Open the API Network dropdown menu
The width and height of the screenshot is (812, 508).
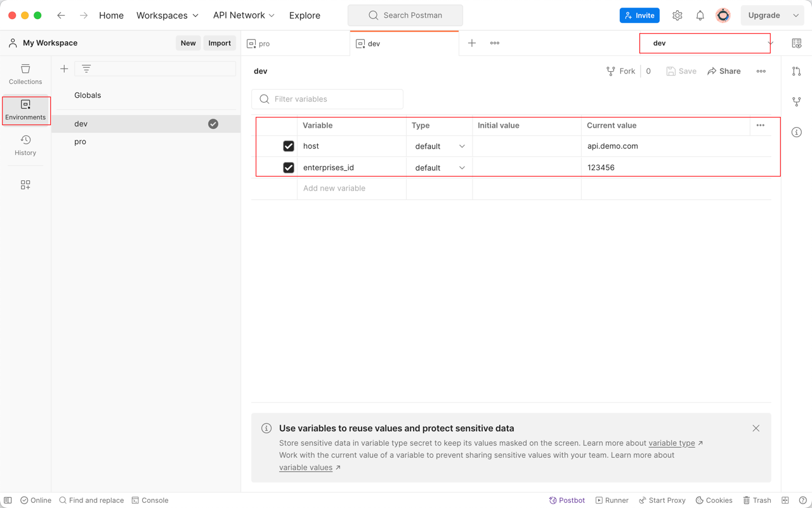click(244, 15)
